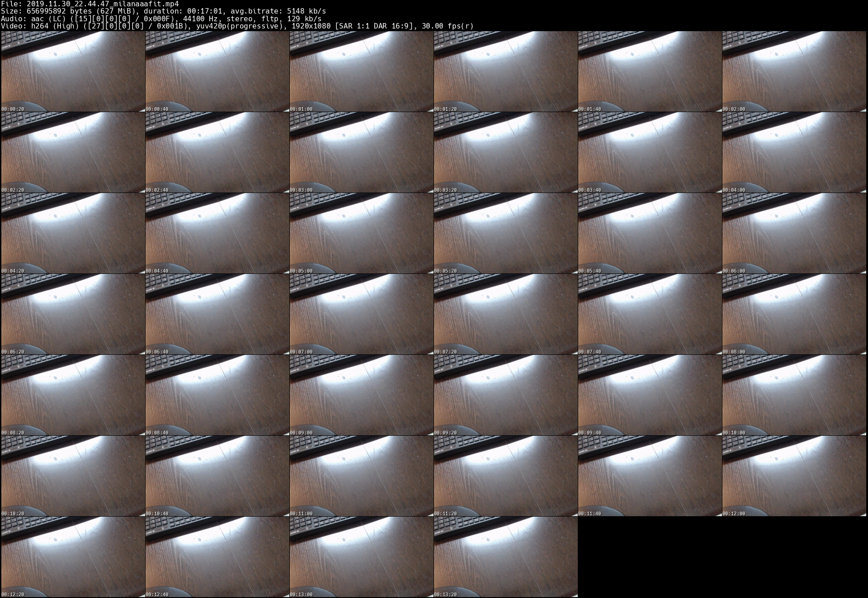Click the file name 2019.11.30_22.44.47_milanaaafit.mp4
The image size is (868, 598).
(x=103, y=4)
